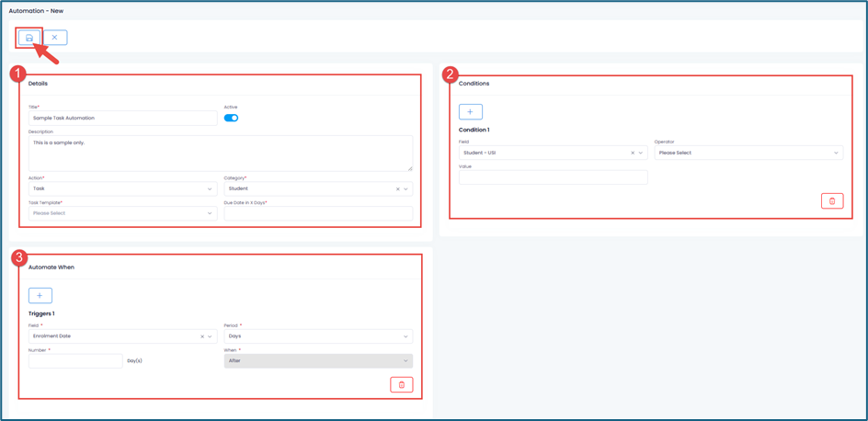The height and width of the screenshot is (421, 868).
Task: Open the Period dropdown showing Days
Action: point(317,336)
